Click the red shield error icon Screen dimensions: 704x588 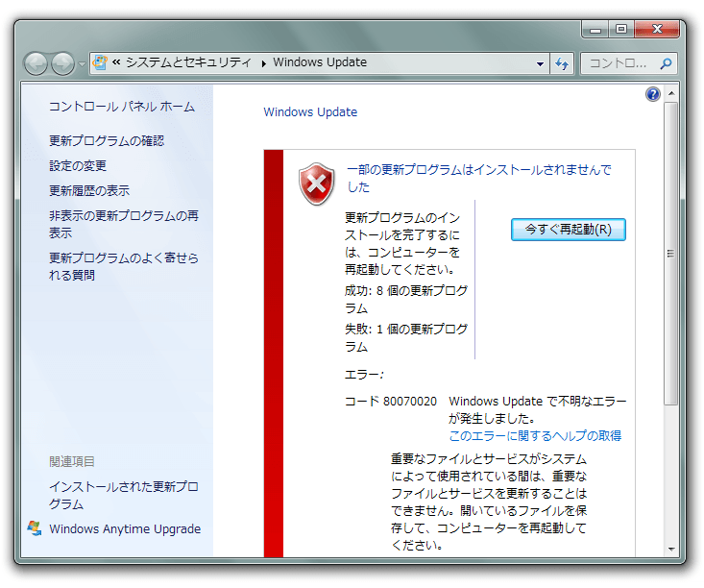tap(317, 184)
